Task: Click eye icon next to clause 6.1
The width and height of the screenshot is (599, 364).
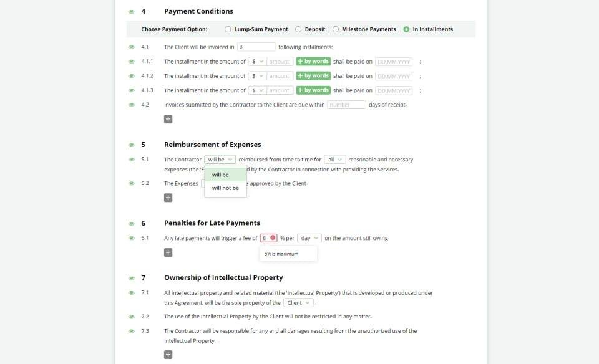Action: click(132, 238)
